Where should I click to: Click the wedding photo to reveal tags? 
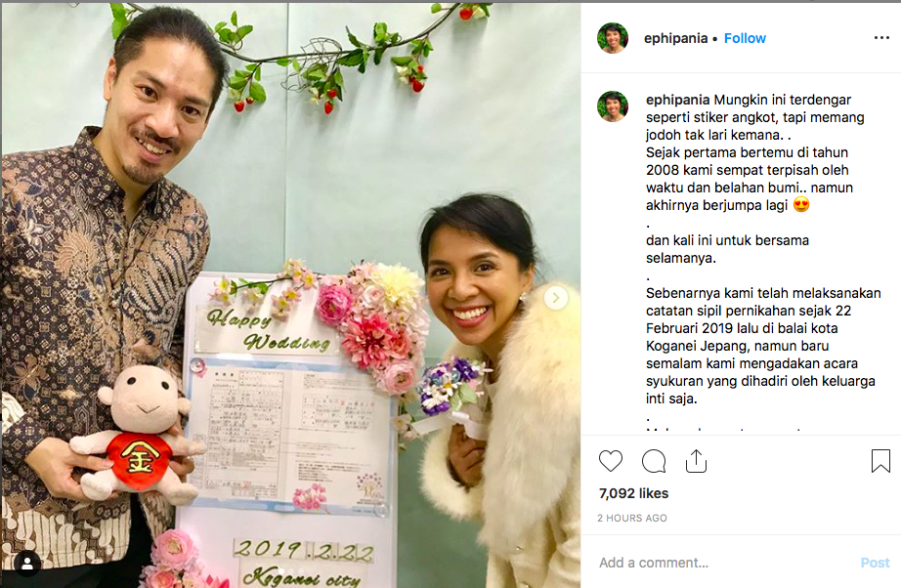(291, 295)
